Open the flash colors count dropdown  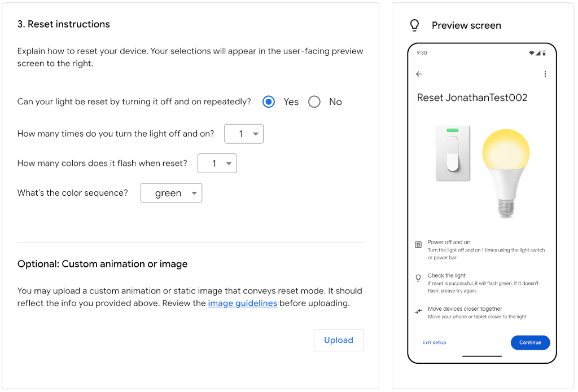(x=217, y=163)
